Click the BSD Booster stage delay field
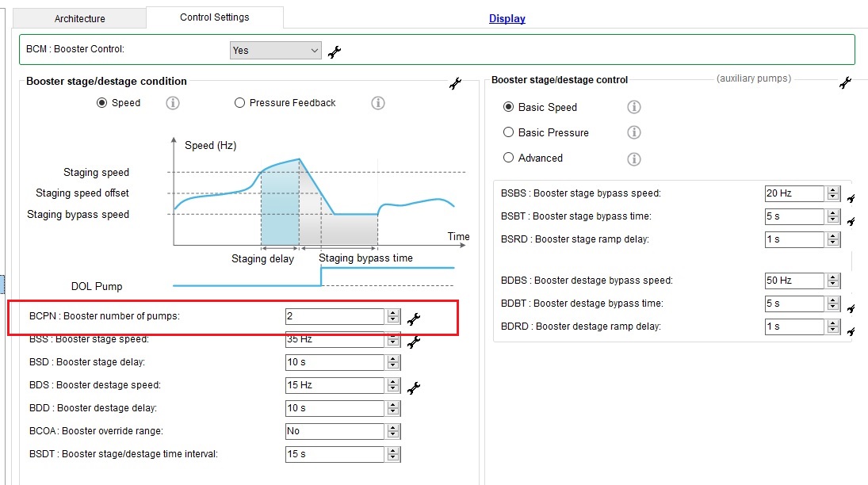This screenshot has width=868, height=485. 335,362
